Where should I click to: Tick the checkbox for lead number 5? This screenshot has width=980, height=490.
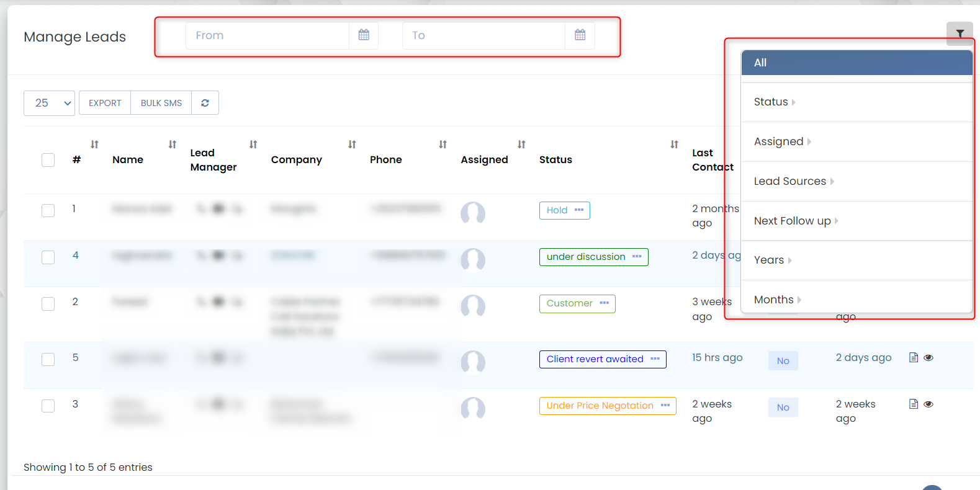pos(48,359)
